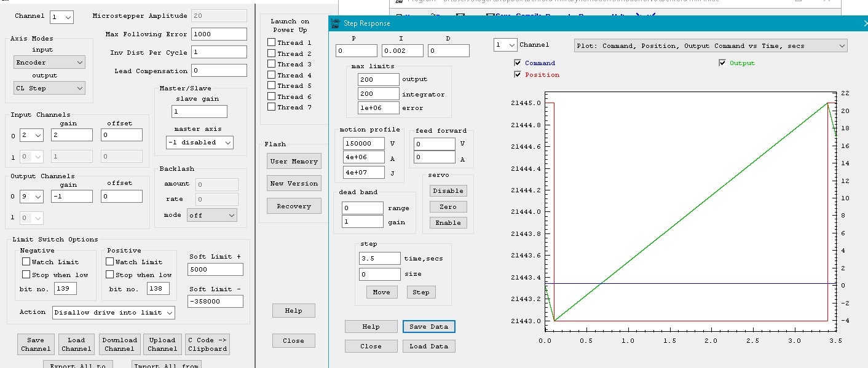This screenshot has width=868, height=368.
Task: Click the step time,secs input field
Action: [379, 258]
